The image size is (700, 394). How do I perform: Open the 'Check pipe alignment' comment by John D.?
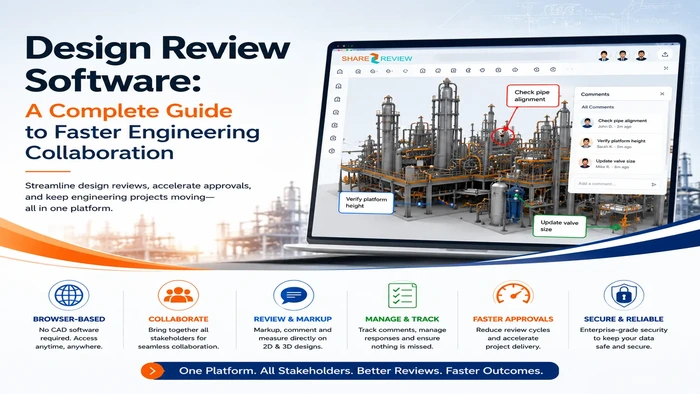[x=621, y=123]
